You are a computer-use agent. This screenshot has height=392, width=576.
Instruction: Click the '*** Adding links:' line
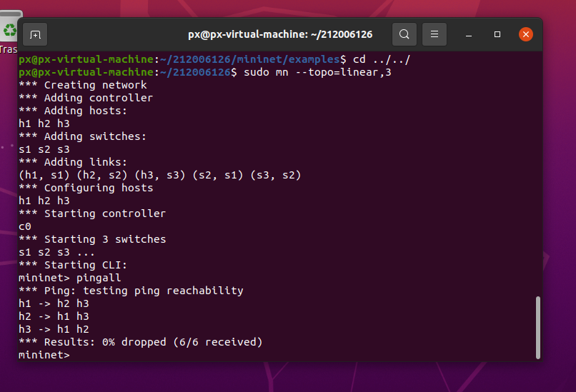tap(73, 162)
